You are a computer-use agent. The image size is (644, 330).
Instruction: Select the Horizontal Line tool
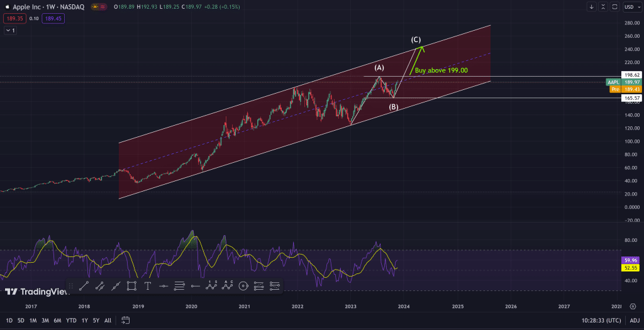click(x=164, y=286)
